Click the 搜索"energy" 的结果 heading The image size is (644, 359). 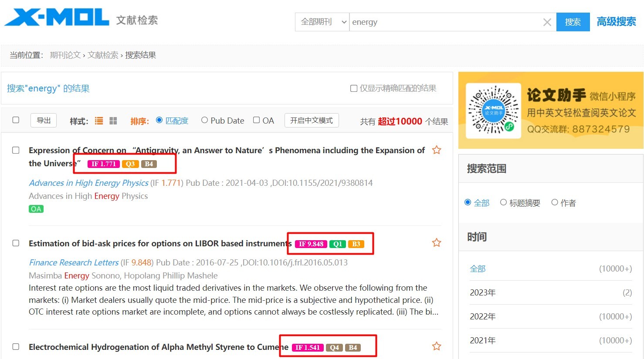click(x=48, y=88)
